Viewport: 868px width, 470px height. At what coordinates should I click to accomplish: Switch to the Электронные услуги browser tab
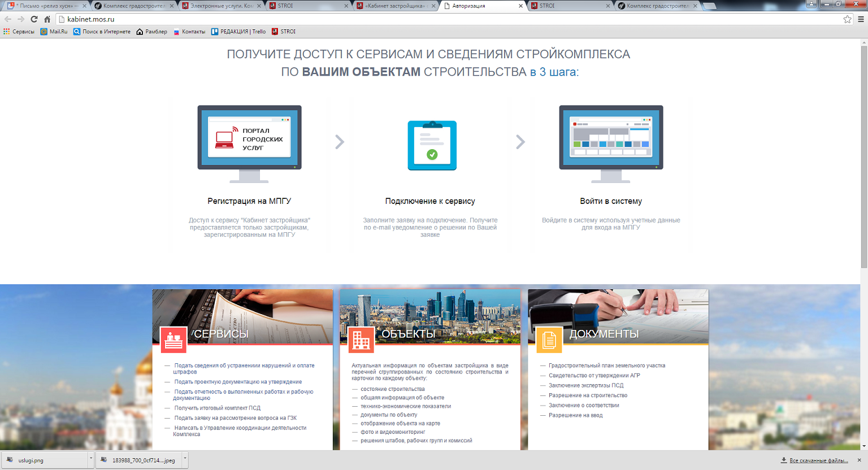click(x=221, y=6)
